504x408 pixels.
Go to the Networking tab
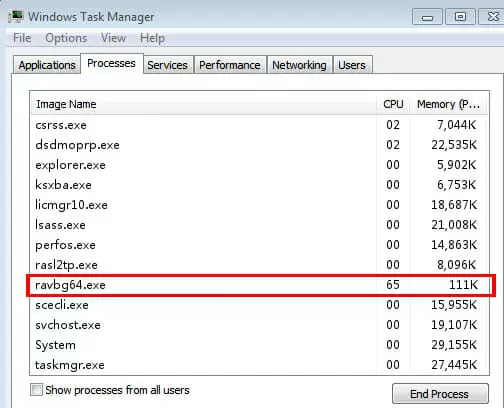[299, 65]
